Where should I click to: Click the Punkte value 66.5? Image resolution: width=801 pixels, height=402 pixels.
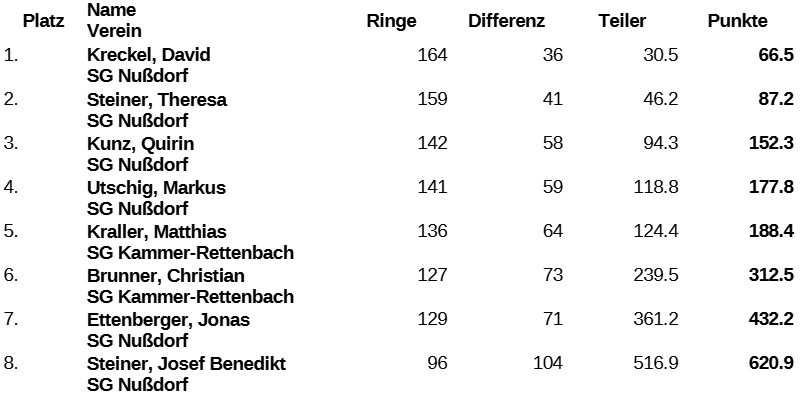[776, 55]
